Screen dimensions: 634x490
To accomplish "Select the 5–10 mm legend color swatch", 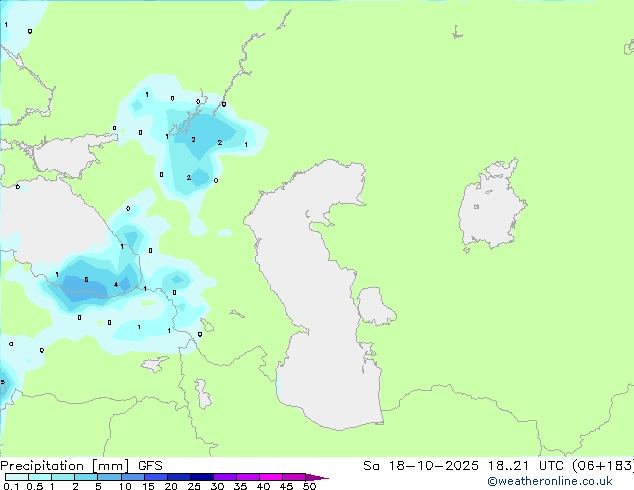I will click(109, 477).
